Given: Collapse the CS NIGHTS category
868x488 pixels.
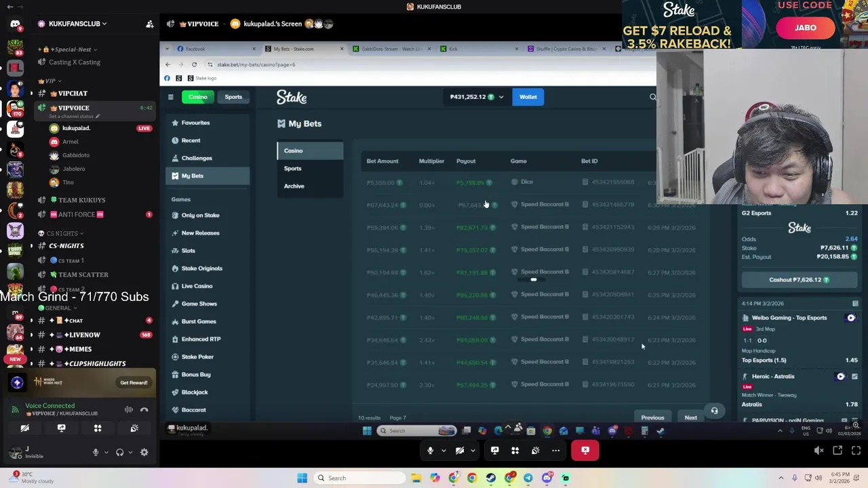Looking at the screenshot, I should pyautogui.click(x=62, y=233).
